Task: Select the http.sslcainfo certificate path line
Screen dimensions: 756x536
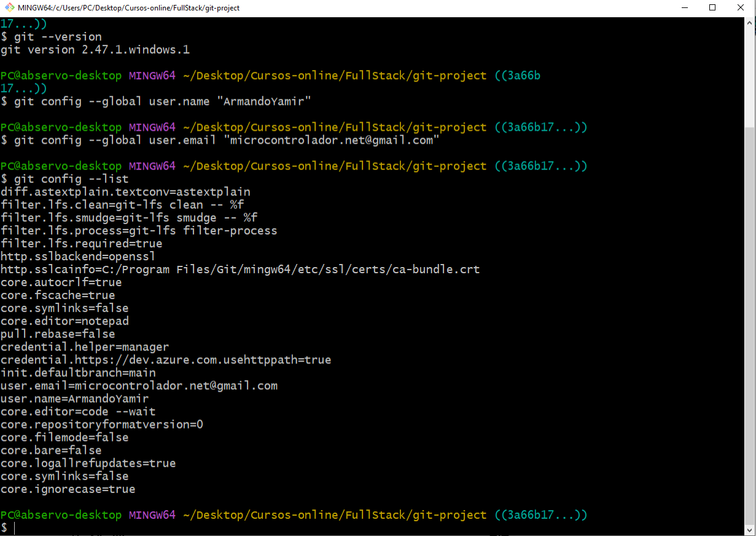Action: [x=240, y=269]
